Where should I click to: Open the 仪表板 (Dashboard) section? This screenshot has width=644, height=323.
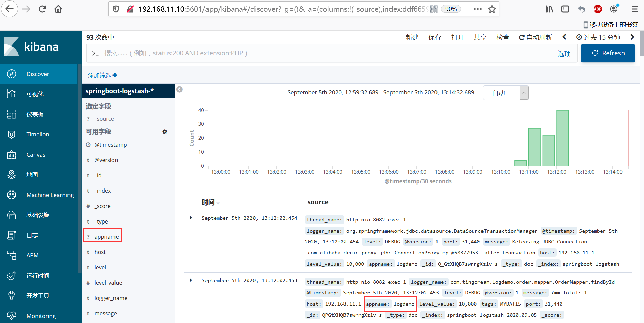coord(35,114)
